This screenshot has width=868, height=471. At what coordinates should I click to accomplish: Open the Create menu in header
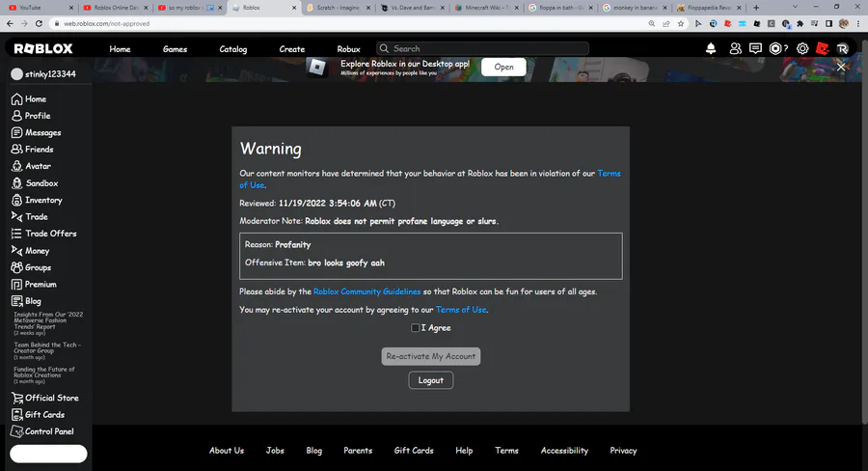click(291, 49)
